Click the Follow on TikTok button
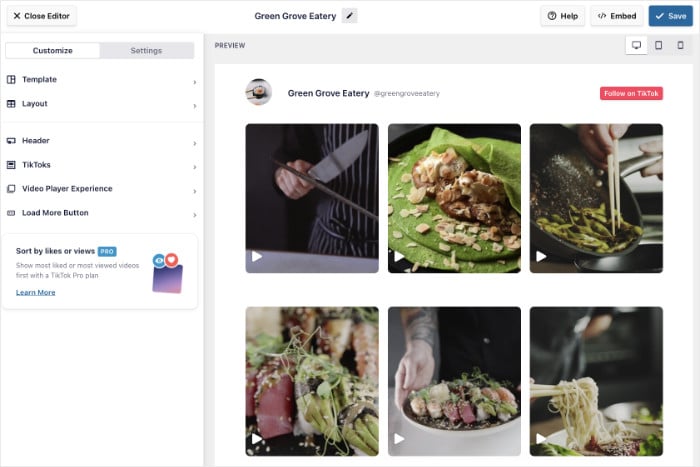 (631, 93)
